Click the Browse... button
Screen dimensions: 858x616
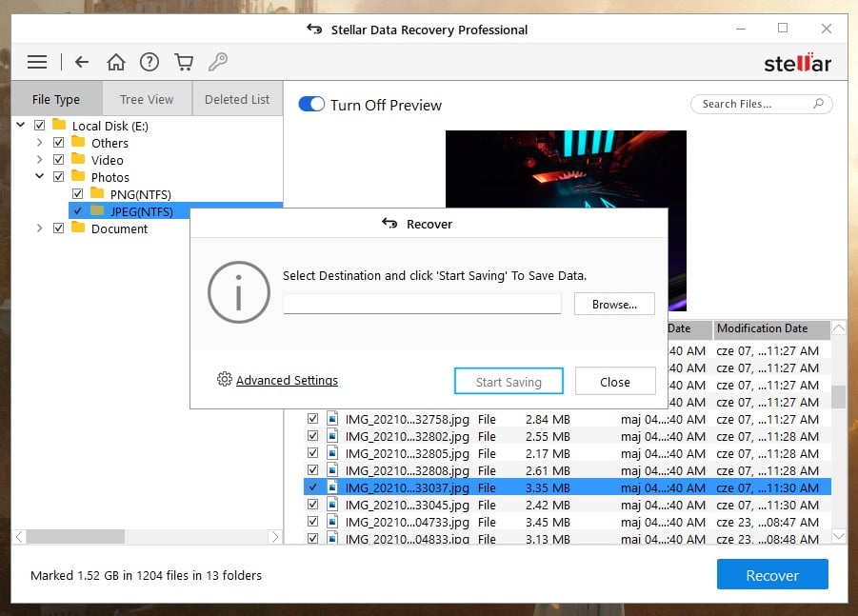pos(614,304)
